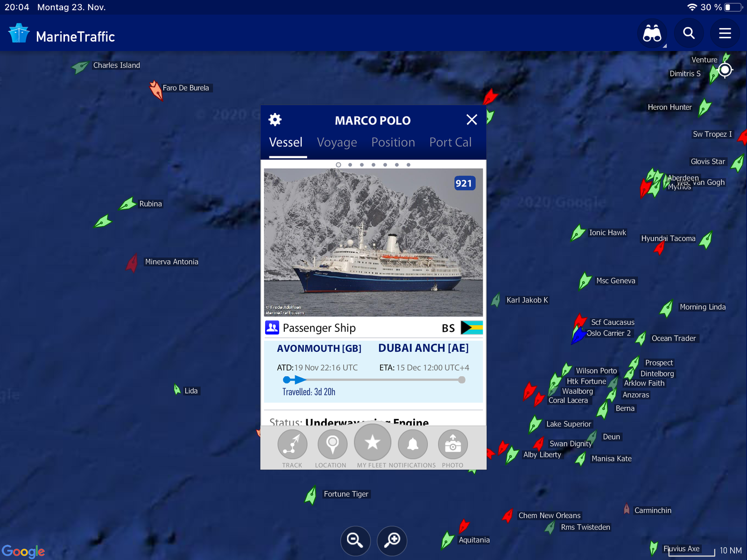The image size is (747, 560).
Task: Switch to the Position tab
Action: [x=393, y=142]
